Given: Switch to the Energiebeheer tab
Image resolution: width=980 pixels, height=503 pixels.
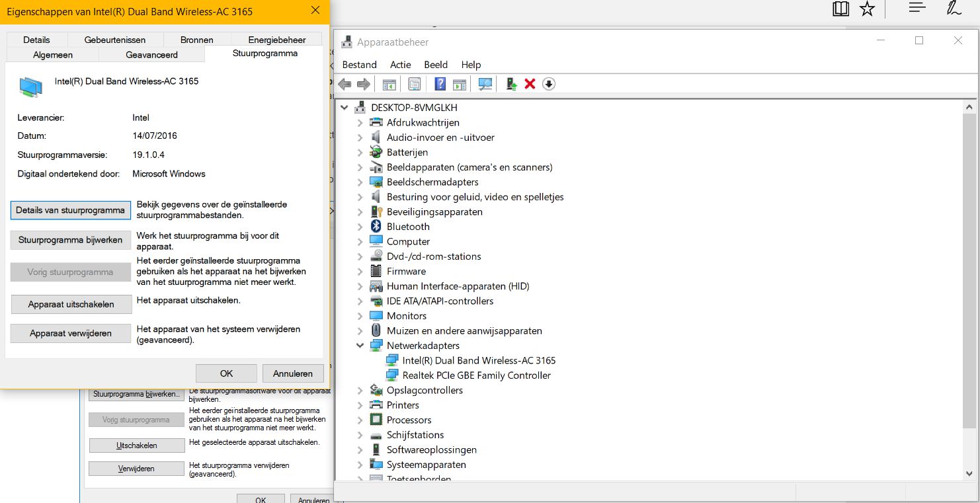Looking at the screenshot, I should [x=276, y=40].
